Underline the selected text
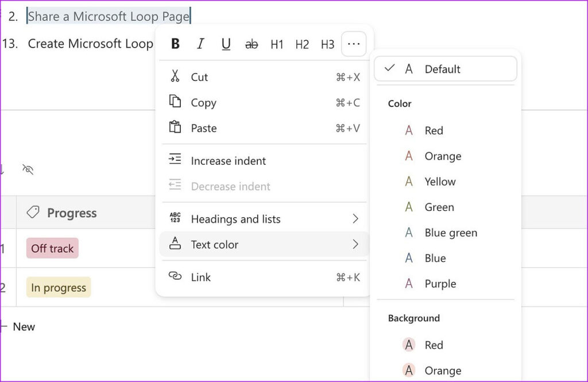Viewport: 588px width, 382px height. coord(226,44)
